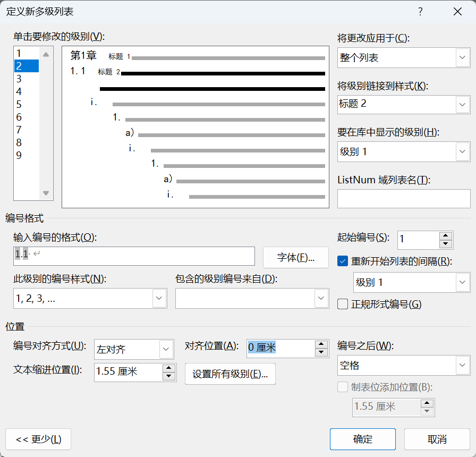This screenshot has height=457, width=476.
Task: Click 设置所有级别(E)... button
Action: pos(230,374)
